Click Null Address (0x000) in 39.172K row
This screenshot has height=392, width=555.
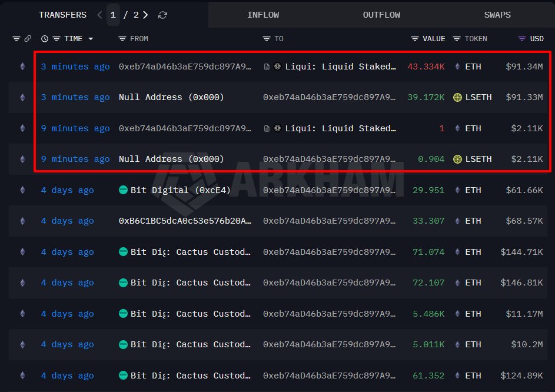[171, 97]
